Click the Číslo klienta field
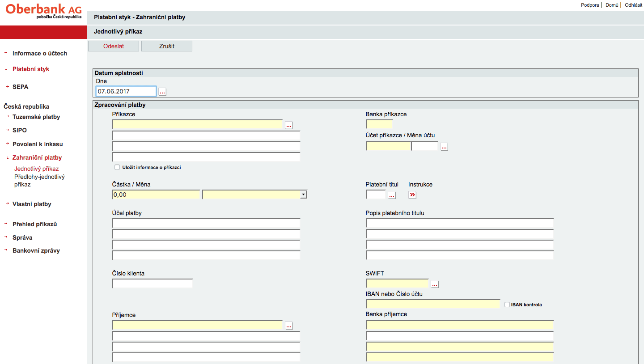 [153, 284]
